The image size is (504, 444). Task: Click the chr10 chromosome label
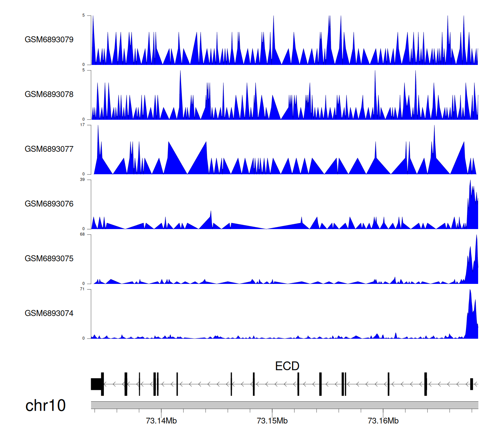click(x=45, y=406)
